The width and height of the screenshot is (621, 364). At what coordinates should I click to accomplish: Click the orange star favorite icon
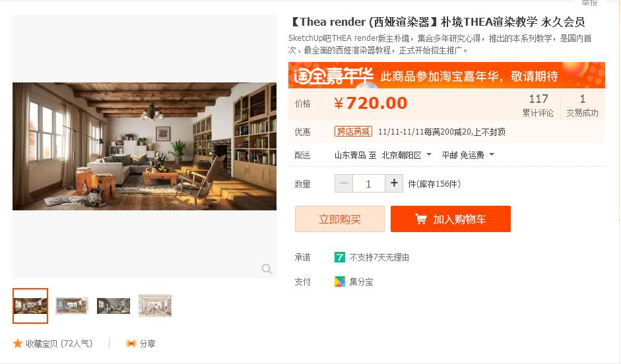click(x=17, y=344)
